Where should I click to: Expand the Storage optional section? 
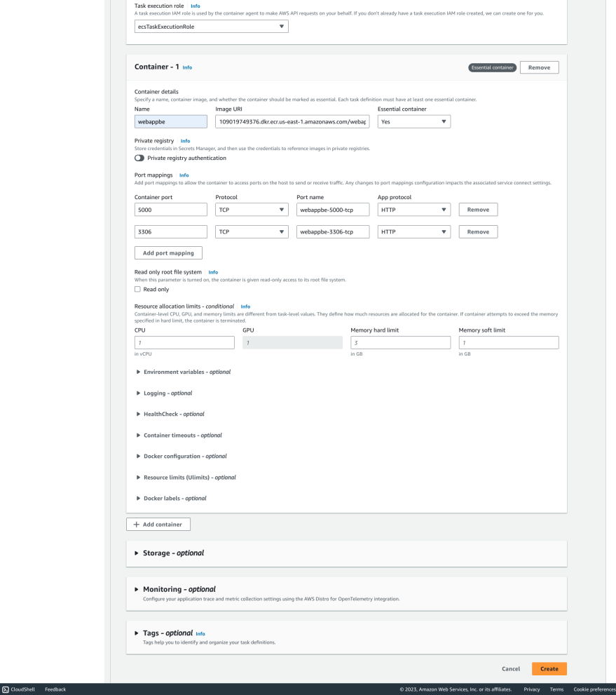pos(173,553)
